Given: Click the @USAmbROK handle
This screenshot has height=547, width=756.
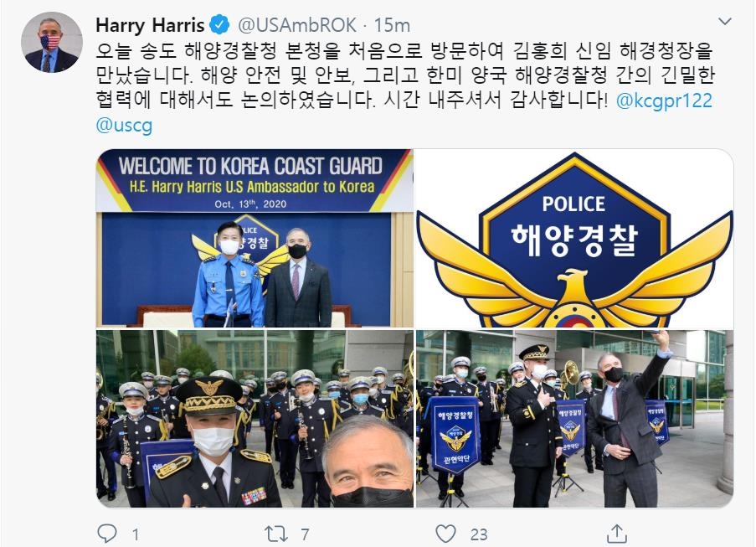Looking at the screenshot, I should coord(297,25).
